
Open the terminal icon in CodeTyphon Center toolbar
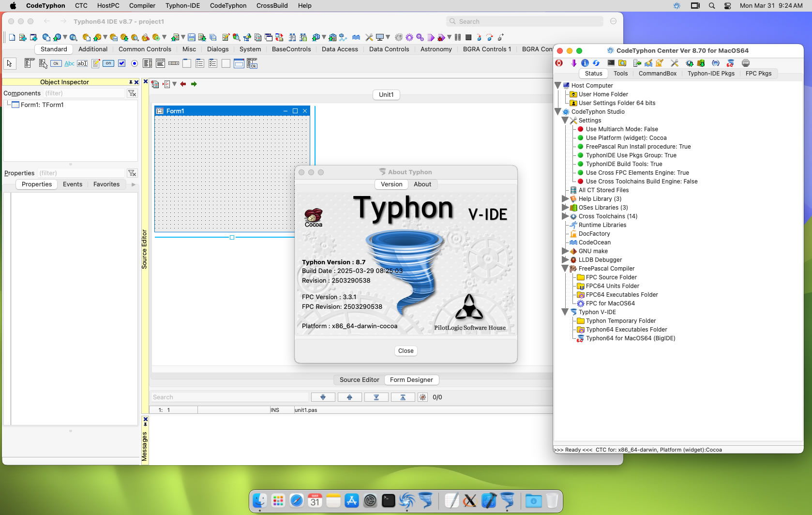[x=611, y=63]
